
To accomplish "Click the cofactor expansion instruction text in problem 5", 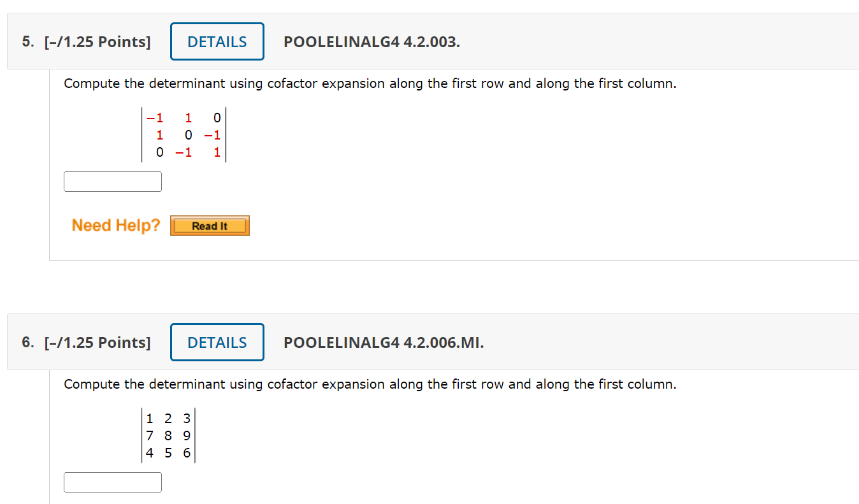I will 370,83.
